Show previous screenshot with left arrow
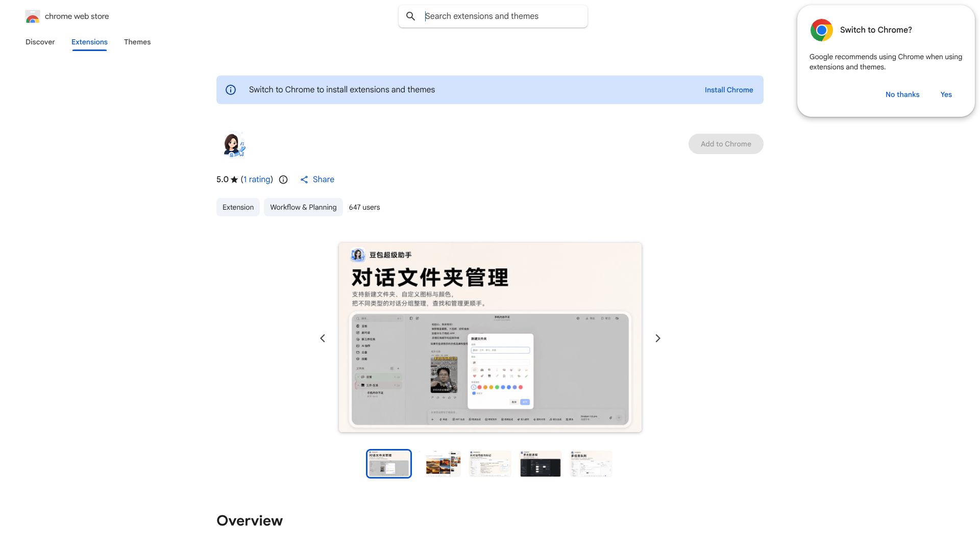This screenshot has width=980, height=551. [x=323, y=338]
